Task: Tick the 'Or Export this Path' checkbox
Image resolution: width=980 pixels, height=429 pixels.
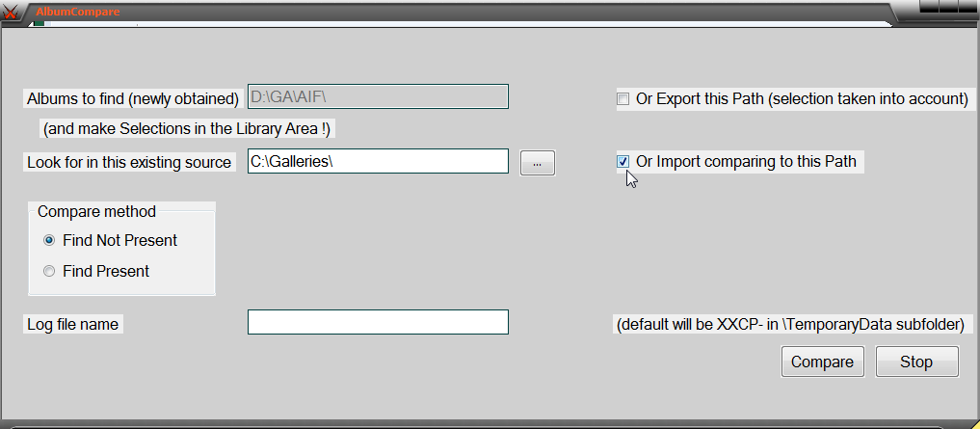Action: 623,98
